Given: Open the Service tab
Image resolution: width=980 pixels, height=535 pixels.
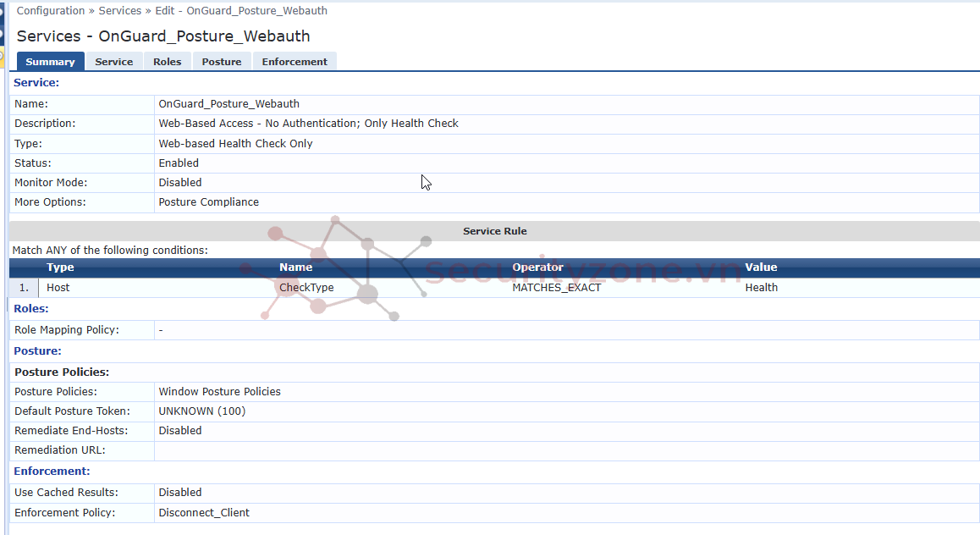Looking at the screenshot, I should click(x=113, y=62).
